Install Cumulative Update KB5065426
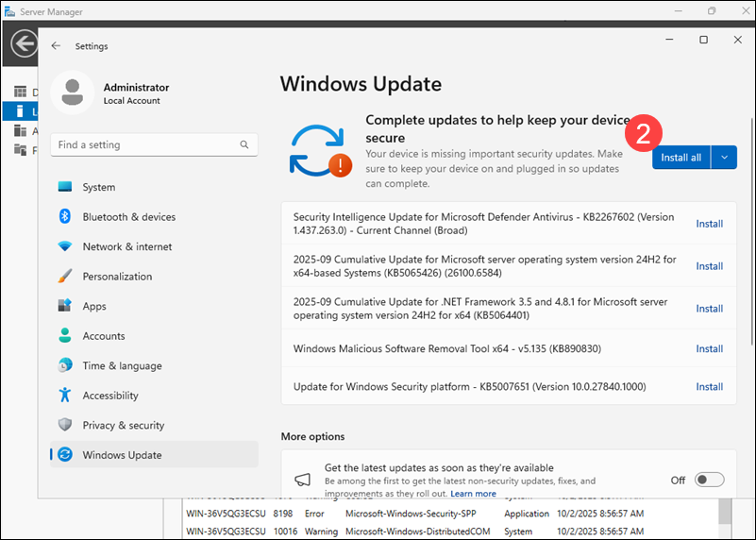The height and width of the screenshot is (540, 756). click(x=709, y=266)
